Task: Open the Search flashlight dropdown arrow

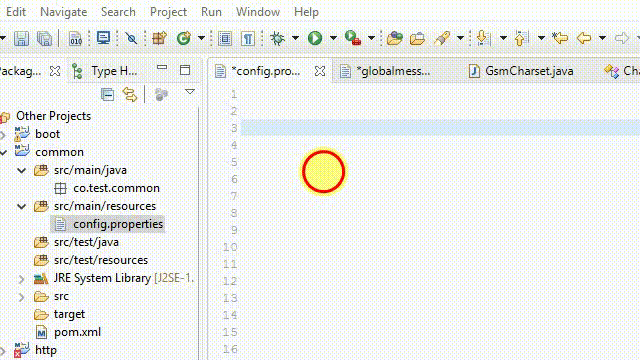Action: pos(460,38)
